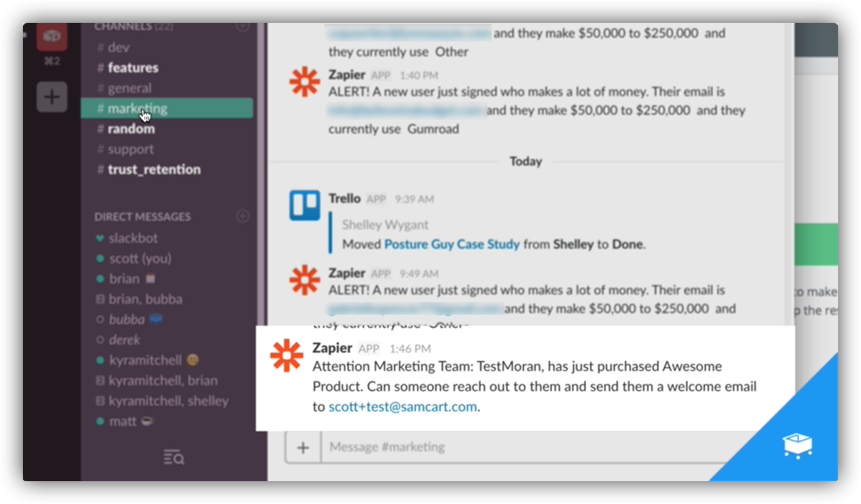Click the blurred email in 9:49 AM message
This screenshot has width=861, height=504.
click(415, 309)
